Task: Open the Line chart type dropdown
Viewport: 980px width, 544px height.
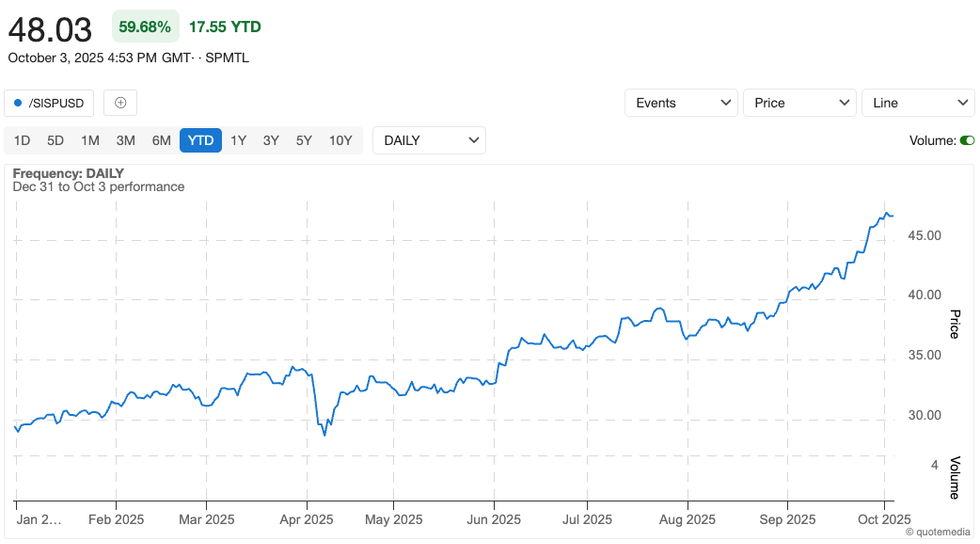Action: [917, 103]
